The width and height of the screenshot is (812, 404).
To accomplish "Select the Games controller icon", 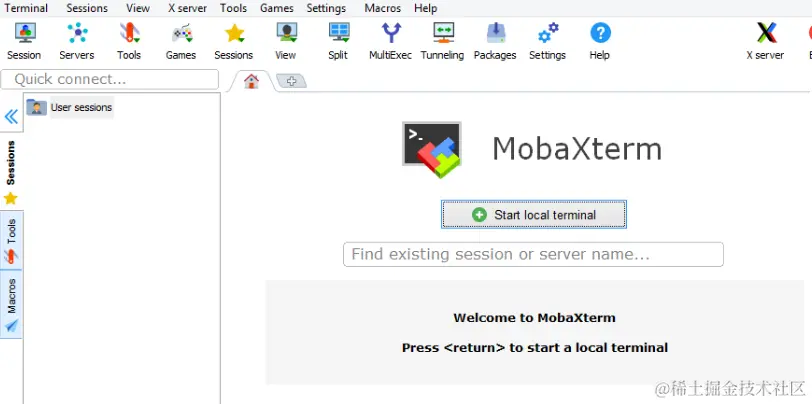I will tap(182, 33).
